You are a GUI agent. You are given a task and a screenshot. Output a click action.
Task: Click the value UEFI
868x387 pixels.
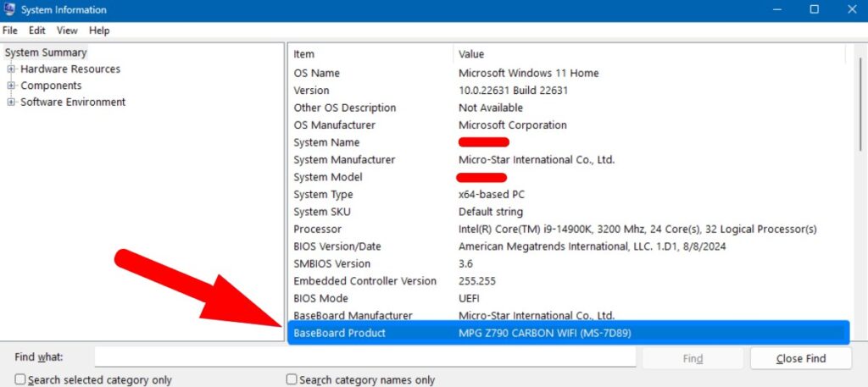pyautogui.click(x=469, y=299)
